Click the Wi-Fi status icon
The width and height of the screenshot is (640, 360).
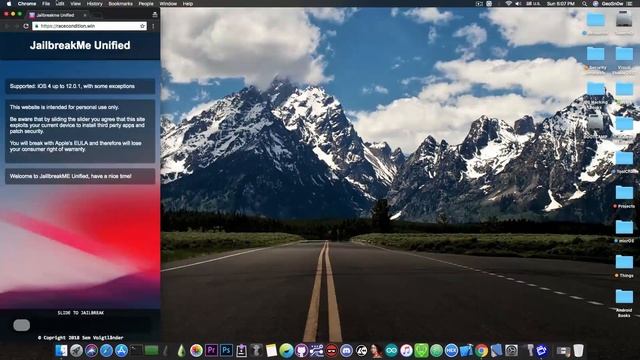[509, 4]
